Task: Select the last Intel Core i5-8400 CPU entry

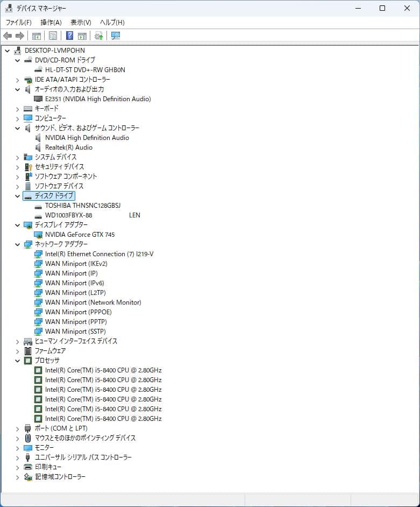Action: [x=103, y=419]
